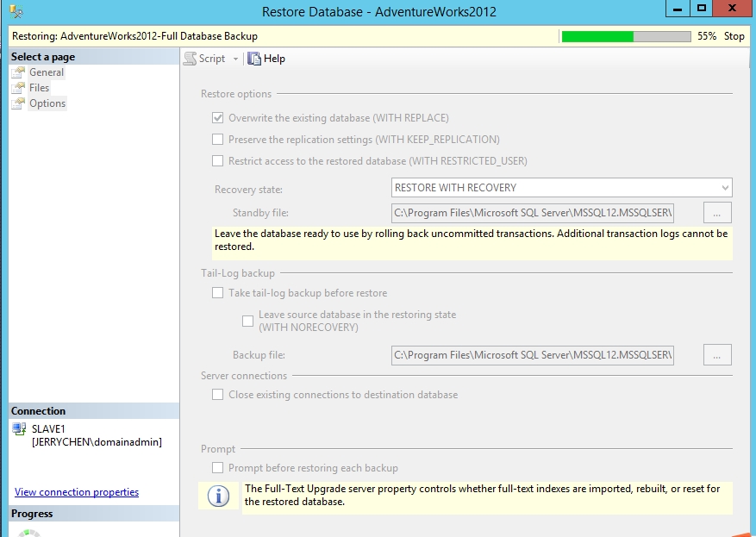Click the SLAVE1 server connection icon

pyautogui.click(x=19, y=429)
